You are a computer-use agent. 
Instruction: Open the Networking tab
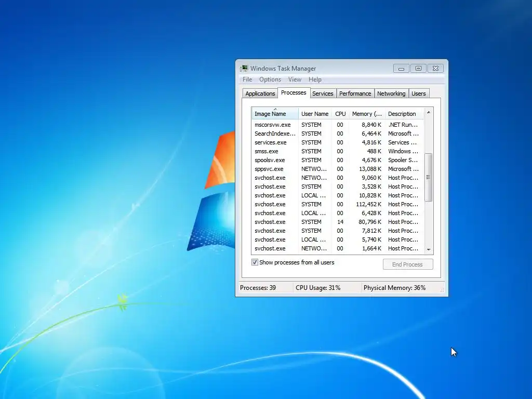point(391,94)
